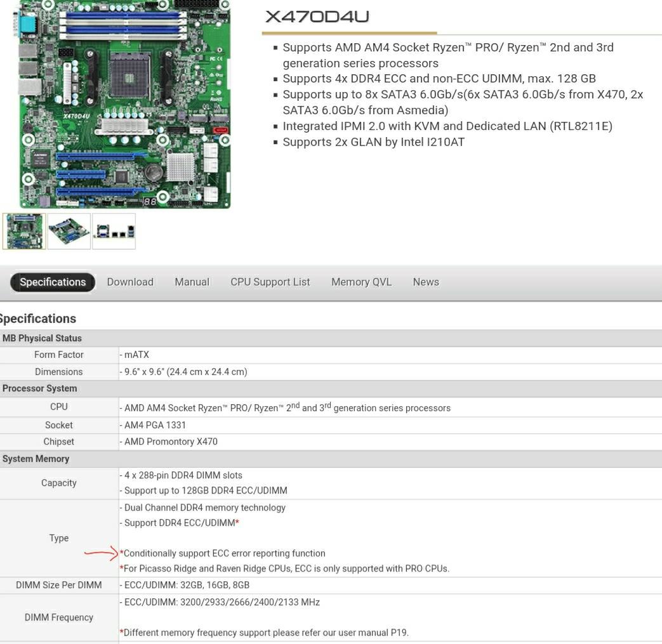Viewport: 662px width, 644px height.
Task: Click the 'Support DDR4 ECC/UDIMM*' line
Action: pyautogui.click(x=180, y=523)
